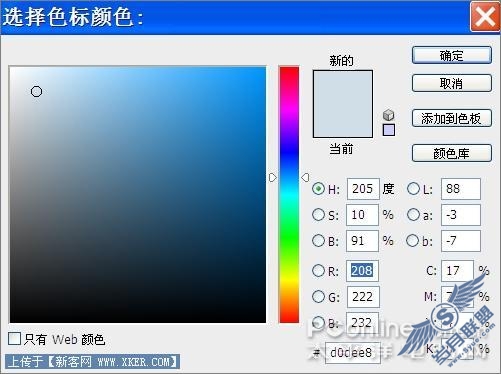Click the H field showing 205

tap(363, 189)
